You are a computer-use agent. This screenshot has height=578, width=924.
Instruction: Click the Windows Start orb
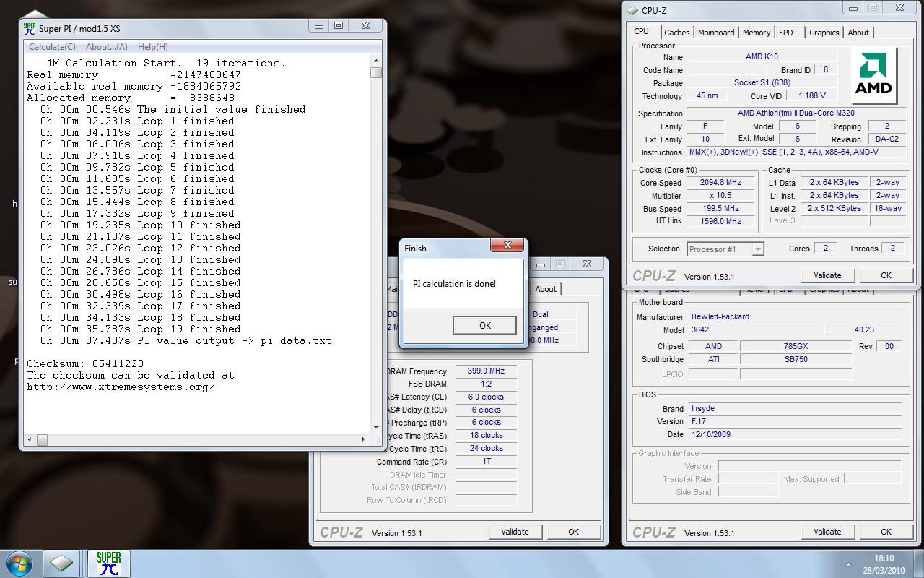coord(18,563)
